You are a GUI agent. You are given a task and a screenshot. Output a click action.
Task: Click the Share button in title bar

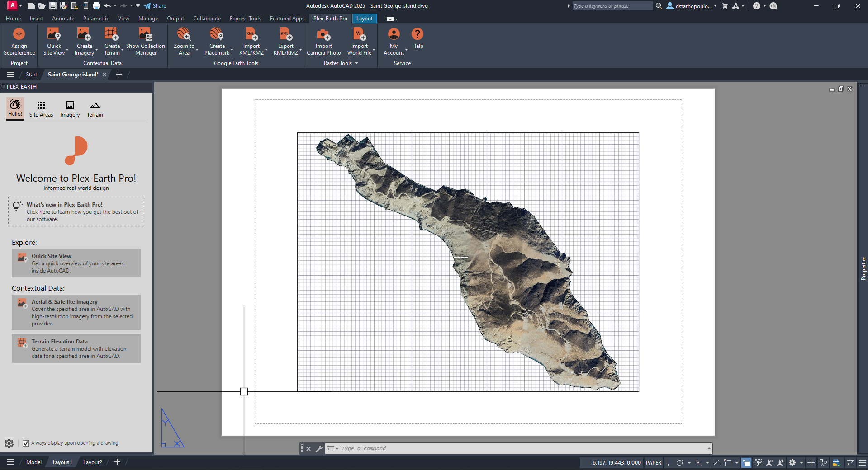point(155,6)
